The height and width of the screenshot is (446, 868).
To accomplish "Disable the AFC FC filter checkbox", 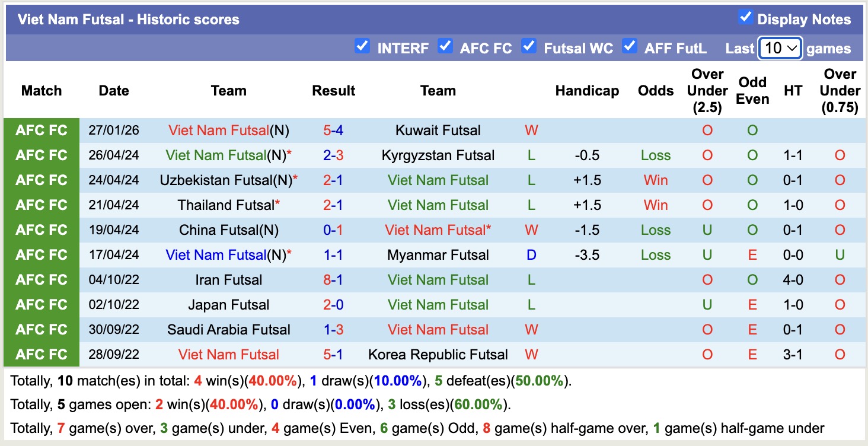I will [445, 44].
